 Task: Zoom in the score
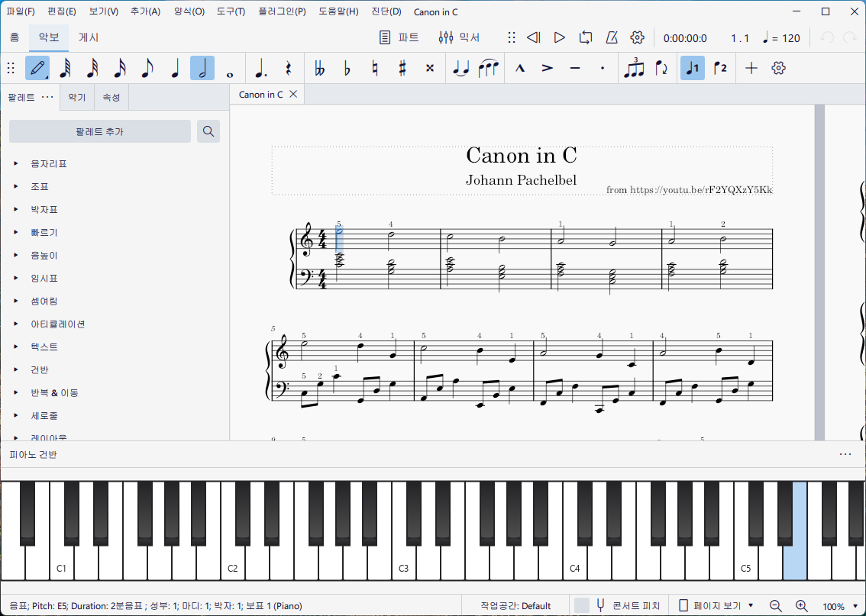click(x=801, y=606)
